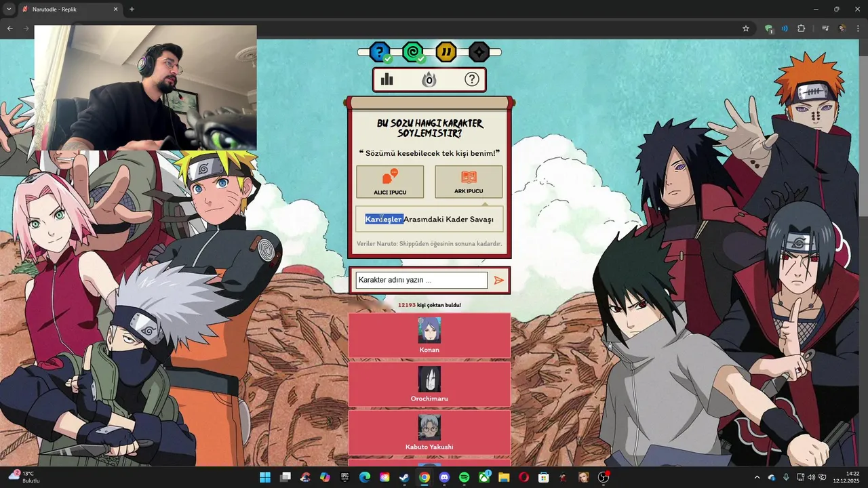
Task: Click the Arasındaki Kader Savaşı hint text
Action: (x=449, y=219)
